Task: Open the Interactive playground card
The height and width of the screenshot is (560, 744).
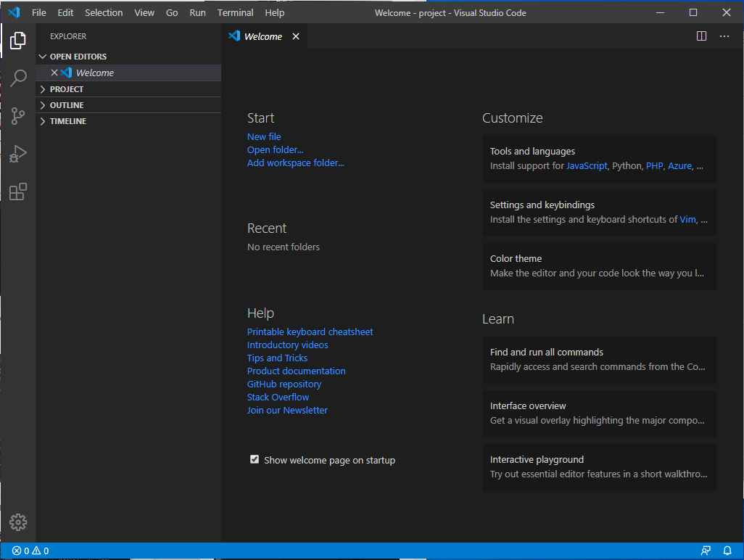Action: coord(599,467)
